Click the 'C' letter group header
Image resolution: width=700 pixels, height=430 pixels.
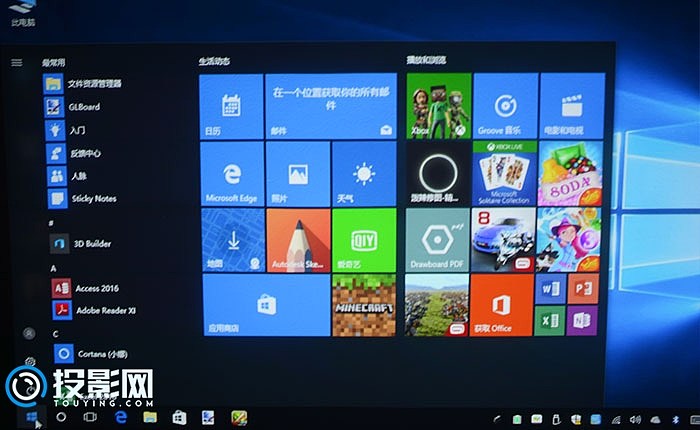[55, 334]
